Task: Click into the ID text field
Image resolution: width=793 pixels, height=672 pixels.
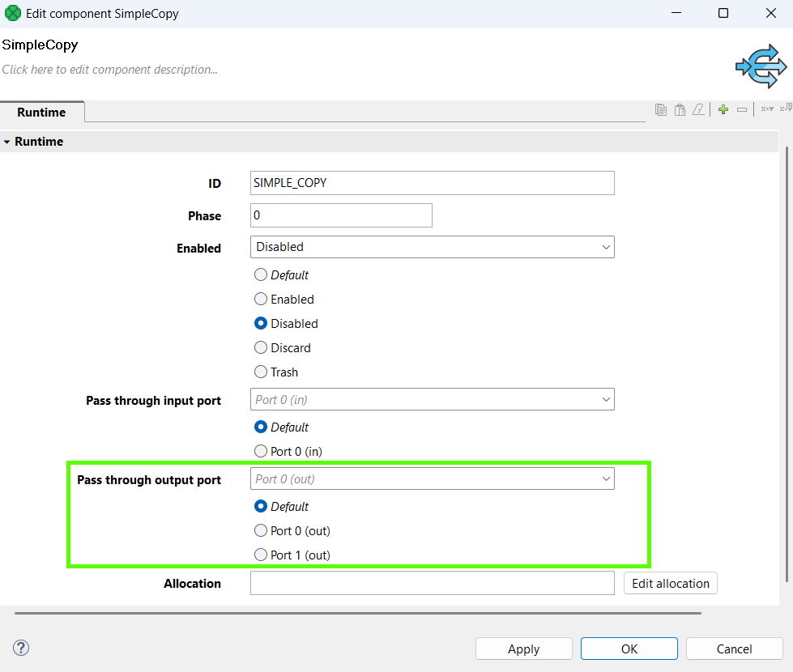Action: coord(432,183)
